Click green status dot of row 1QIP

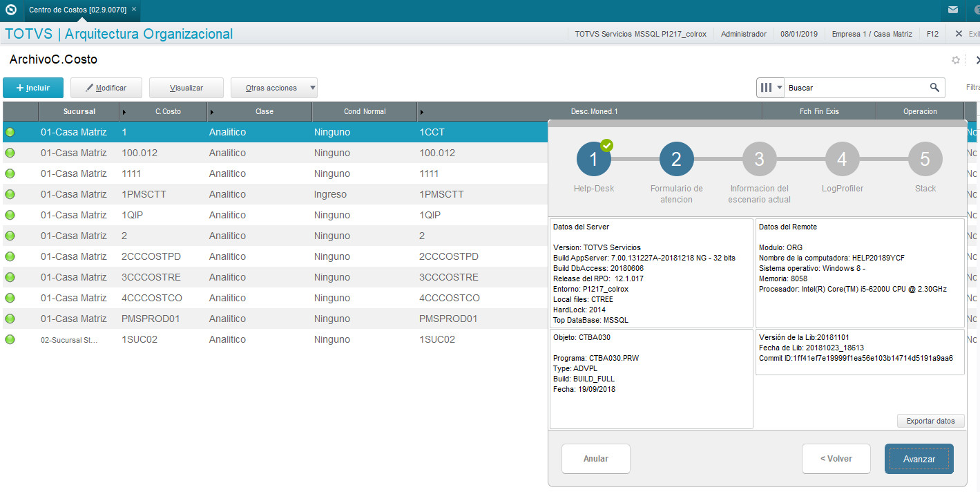tap(10, 215)
